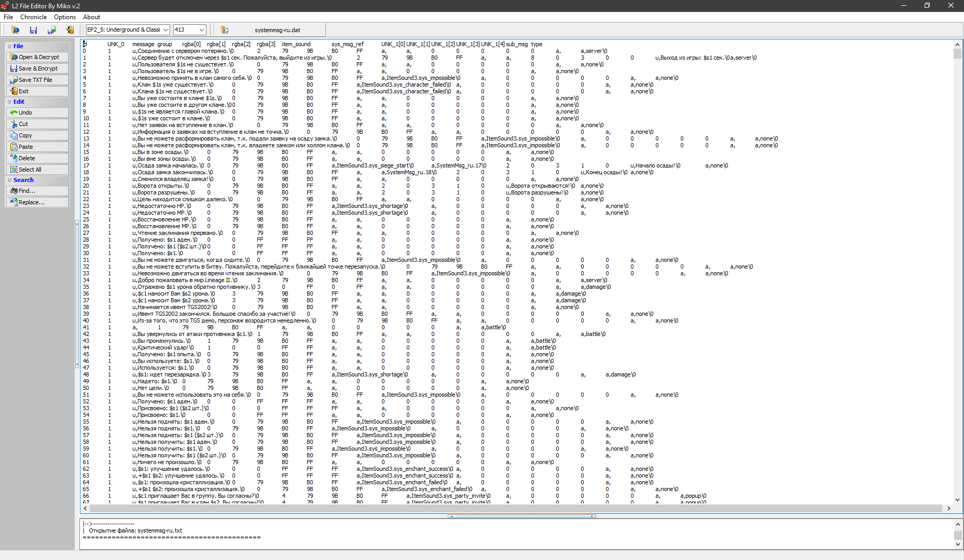Image resolution: width=964 pixels, height=560 pixels.
Task: Click the systemmsg-ru.dat file icon
Action: coord(224,30)
